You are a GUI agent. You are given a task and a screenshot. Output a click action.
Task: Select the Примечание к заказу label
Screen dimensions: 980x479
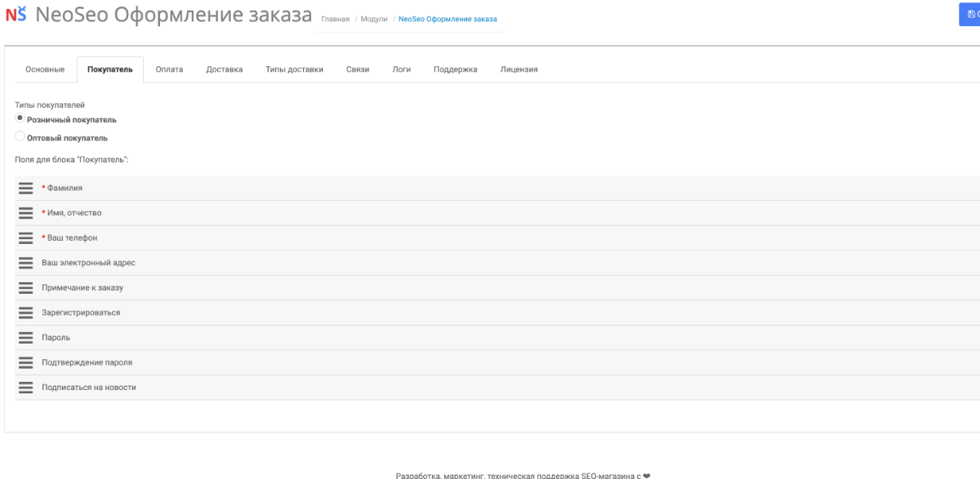(82, 288)
